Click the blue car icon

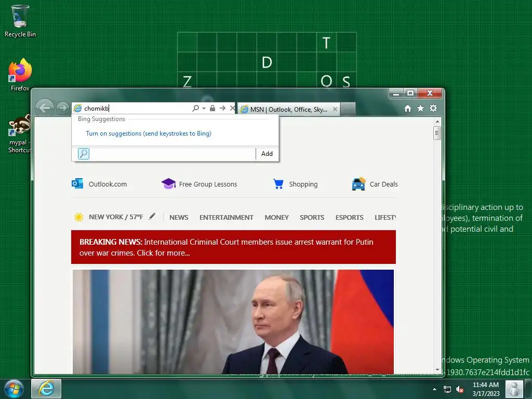(x=358, y=184)
